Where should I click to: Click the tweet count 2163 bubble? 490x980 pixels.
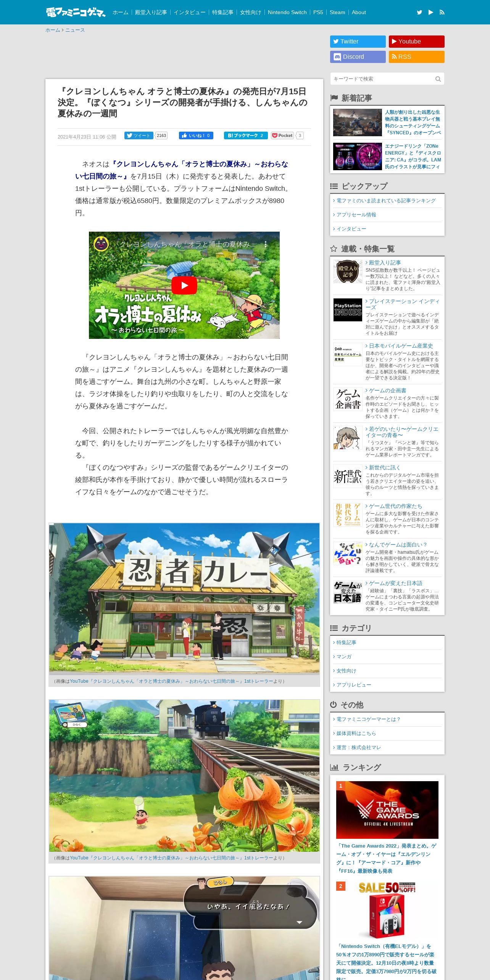161,135
